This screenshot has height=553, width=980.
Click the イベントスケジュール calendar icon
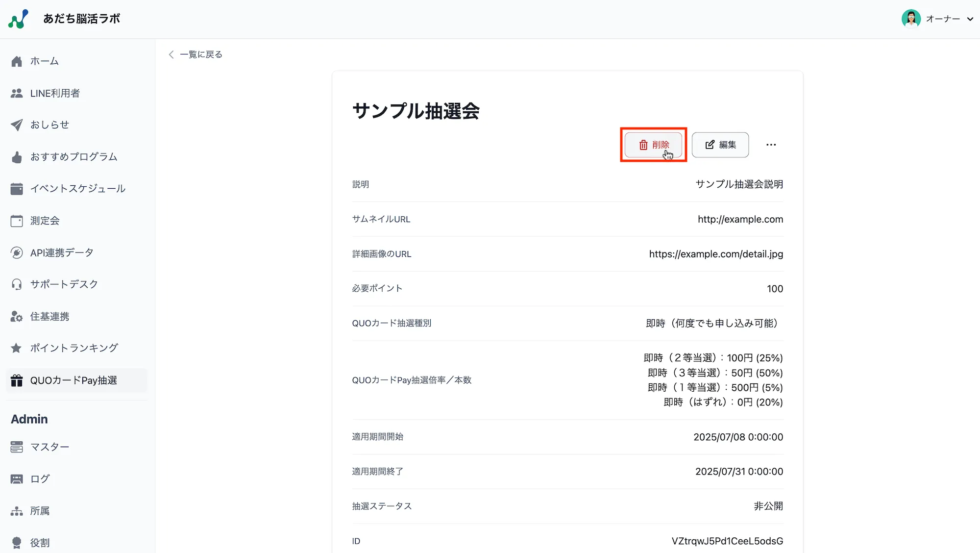point(17,189)
